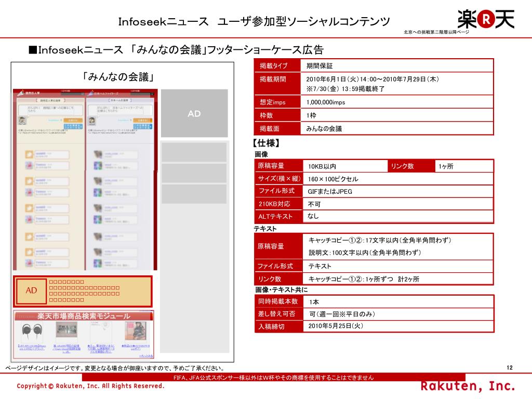Click the Rakuten, Inc. footer logo
Screen dimensions: 532x399
(468, 387)
